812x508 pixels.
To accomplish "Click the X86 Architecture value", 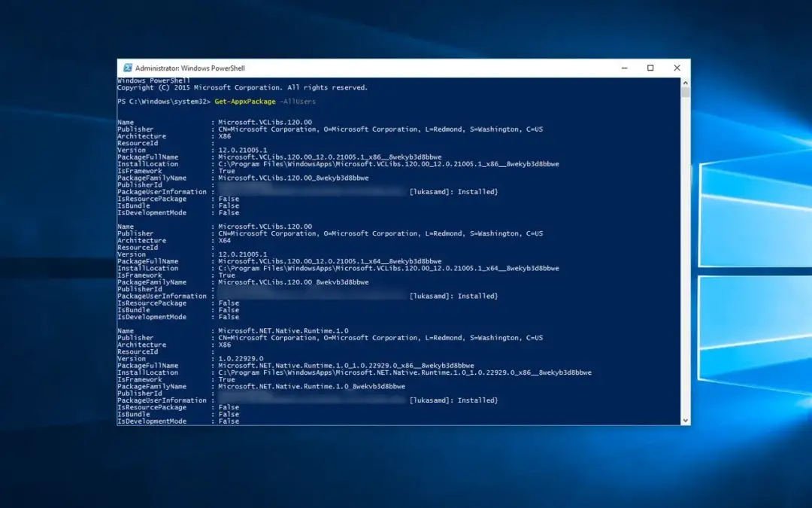I will tap(223, 135).
